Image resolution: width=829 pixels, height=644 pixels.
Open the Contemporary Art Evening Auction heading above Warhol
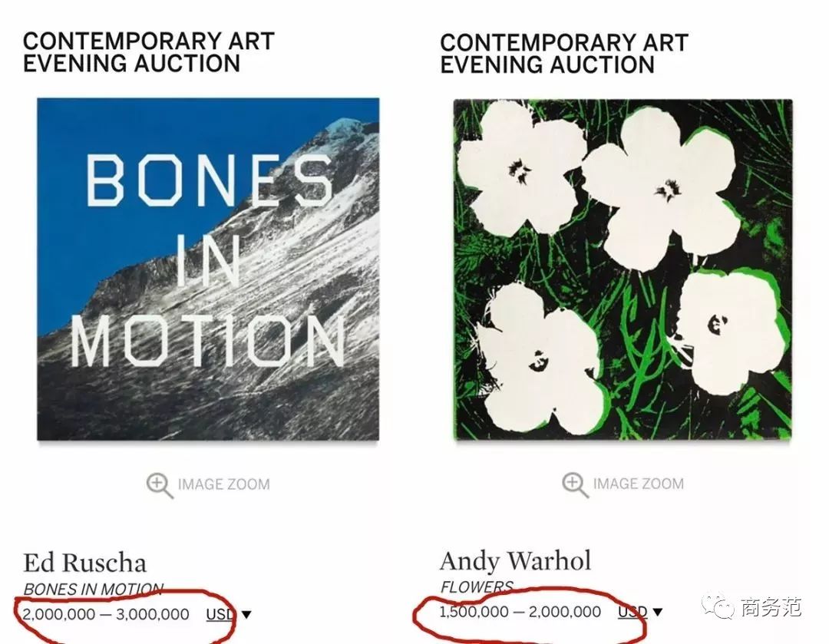563,54
